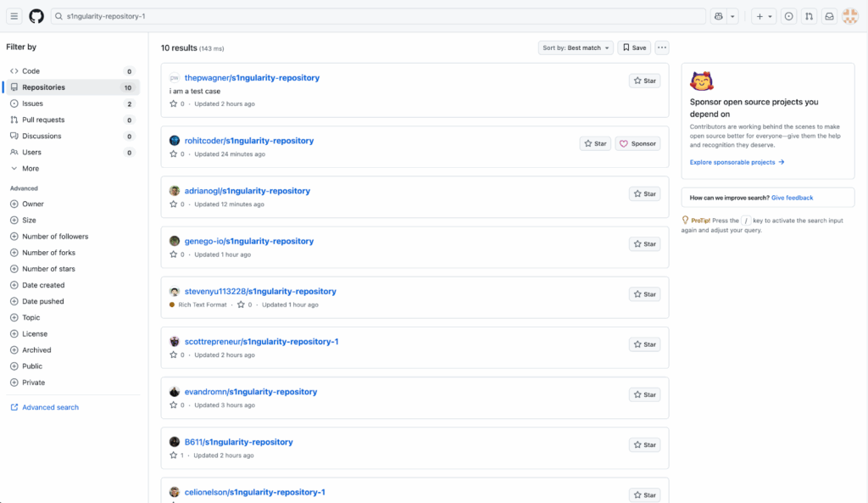868x503 pixels.
Task: Star genego-io's repository
Action: tap(645, 243)
